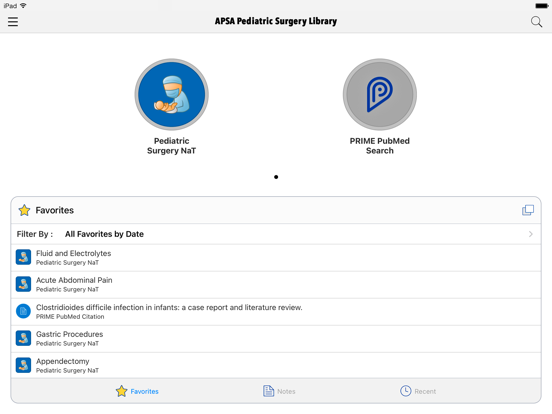552x414 pixels.
Task: Tap the Favorites expand-window icon
Action: [528, 210]
